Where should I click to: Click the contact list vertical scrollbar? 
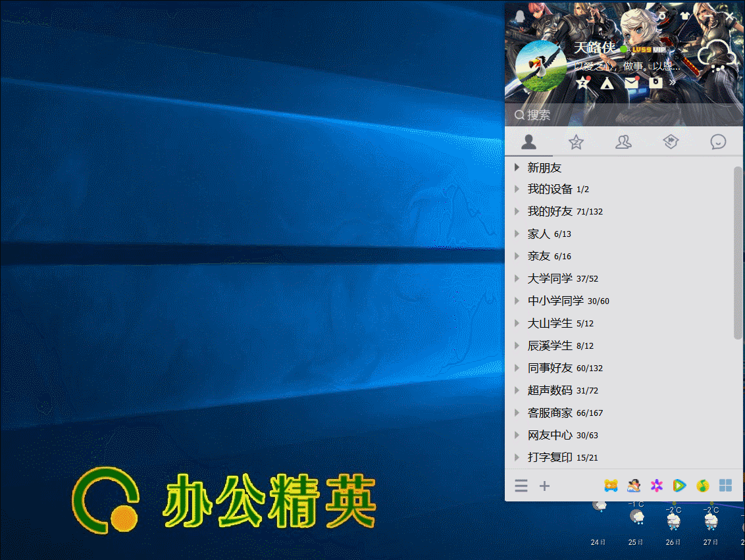pos(737,253)
